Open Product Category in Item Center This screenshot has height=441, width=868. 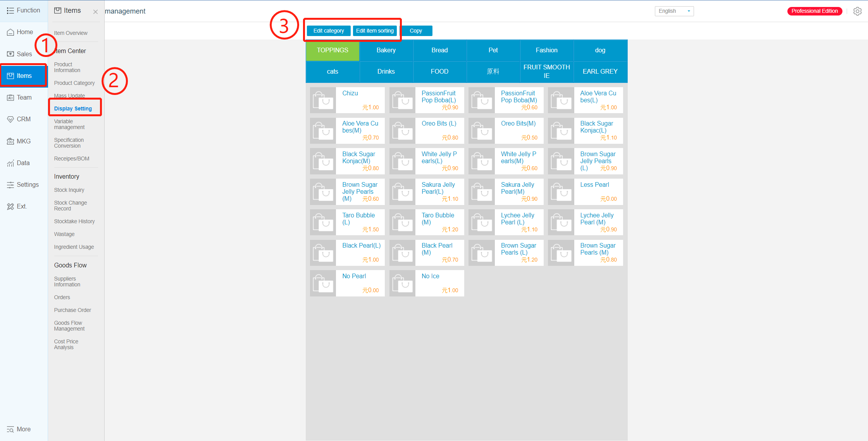click(74, 83)
